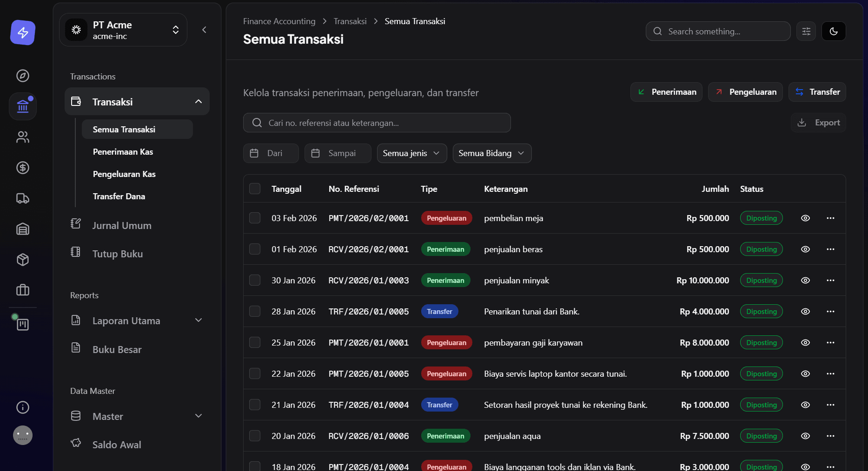Open the users icon in left rail
Viewport: 868px width, 471px height.
23,137
